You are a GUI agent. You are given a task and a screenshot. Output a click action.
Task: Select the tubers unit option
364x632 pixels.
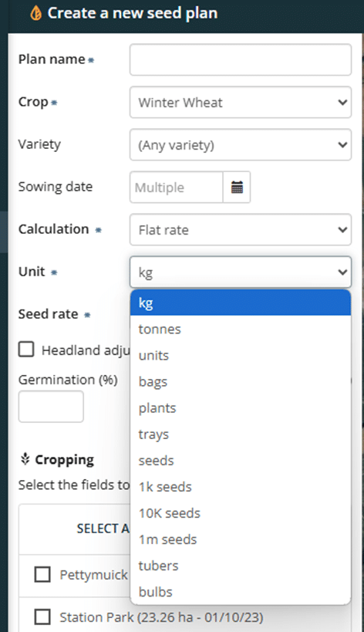(x=241, y=566)
